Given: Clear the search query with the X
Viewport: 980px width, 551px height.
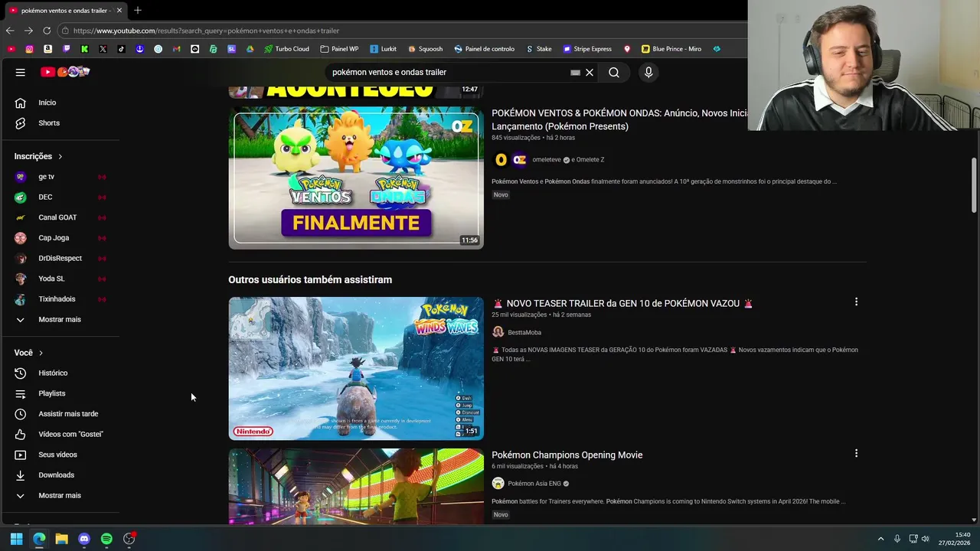Looking at the screenshot, I should point(590,72).
